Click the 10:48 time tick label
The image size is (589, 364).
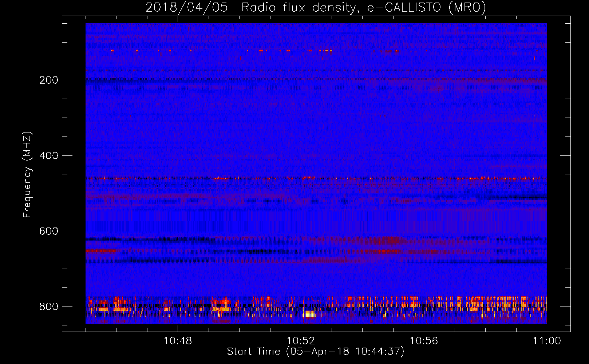point(178,341)
